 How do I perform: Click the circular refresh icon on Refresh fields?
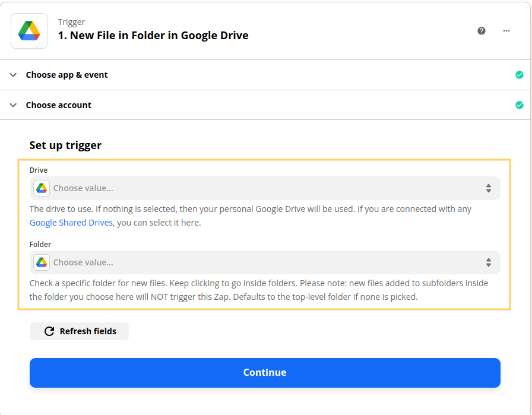click(49, 331)
